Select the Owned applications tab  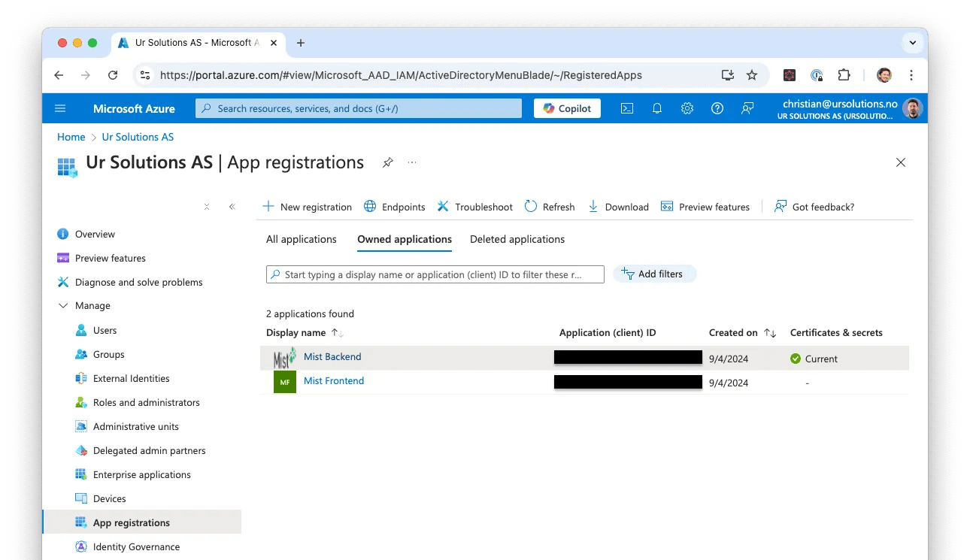[405, 239]
